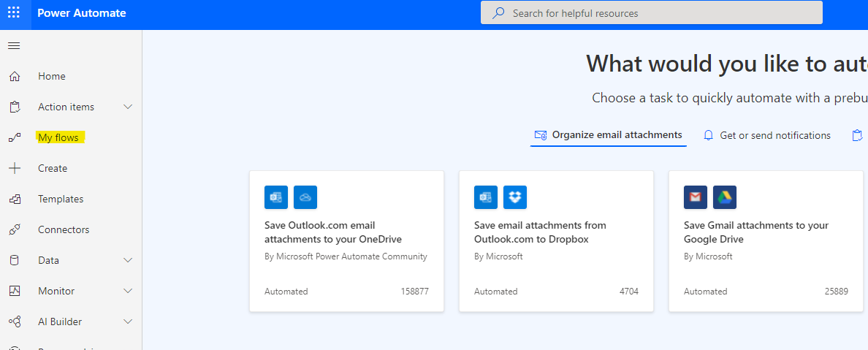Image resolution: width=868 pixels, height=350 pixels.
Task: Click the Outlook icon on Dropbox card
Action: click(x=486, y=197)
